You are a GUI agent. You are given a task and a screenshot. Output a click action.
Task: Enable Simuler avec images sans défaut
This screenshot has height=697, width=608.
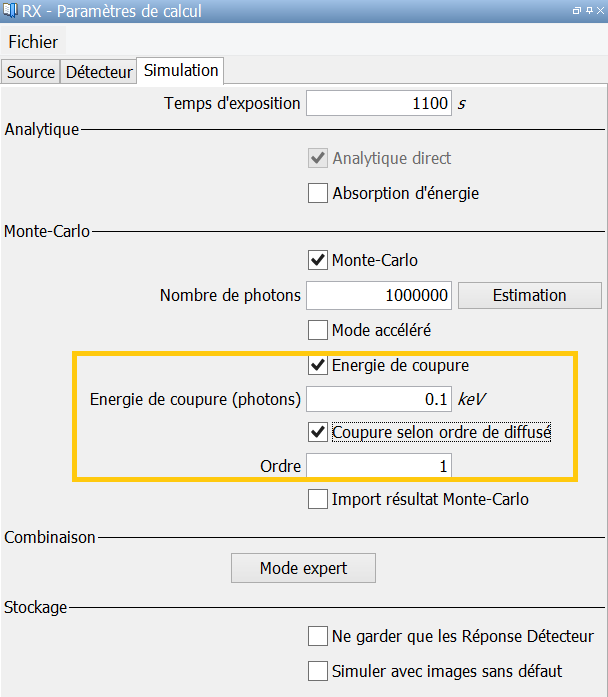tap(318, 671)
